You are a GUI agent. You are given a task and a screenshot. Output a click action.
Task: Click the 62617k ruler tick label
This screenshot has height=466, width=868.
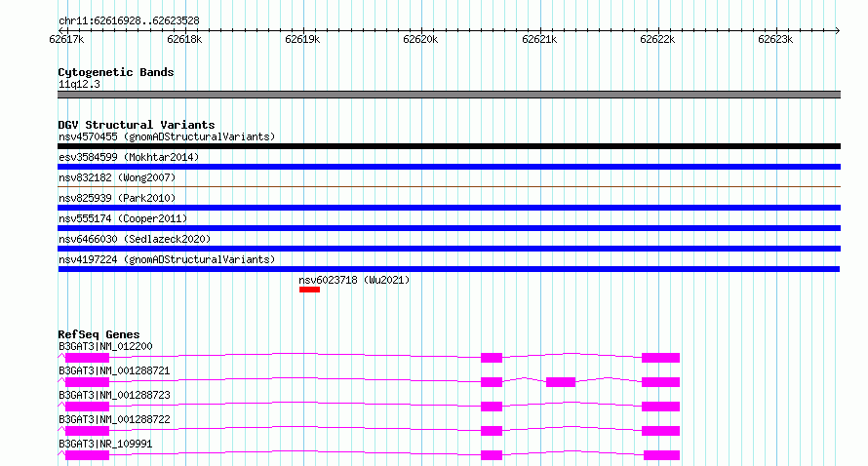66,39
